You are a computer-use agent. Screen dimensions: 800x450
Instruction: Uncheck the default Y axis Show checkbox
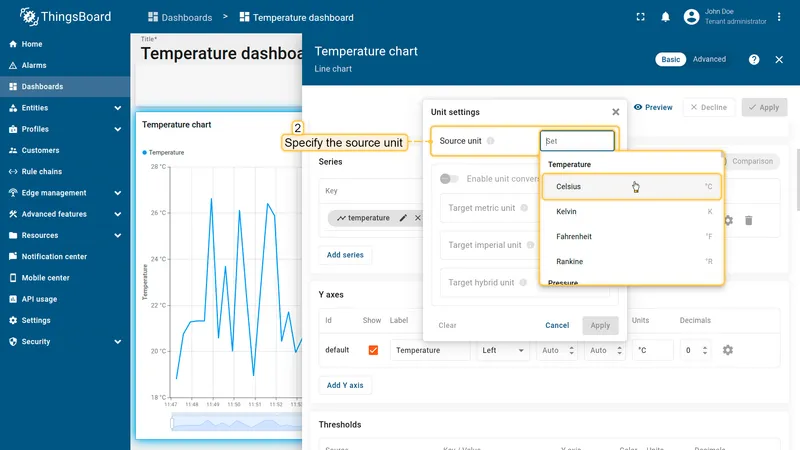click(x=373, y=350)
